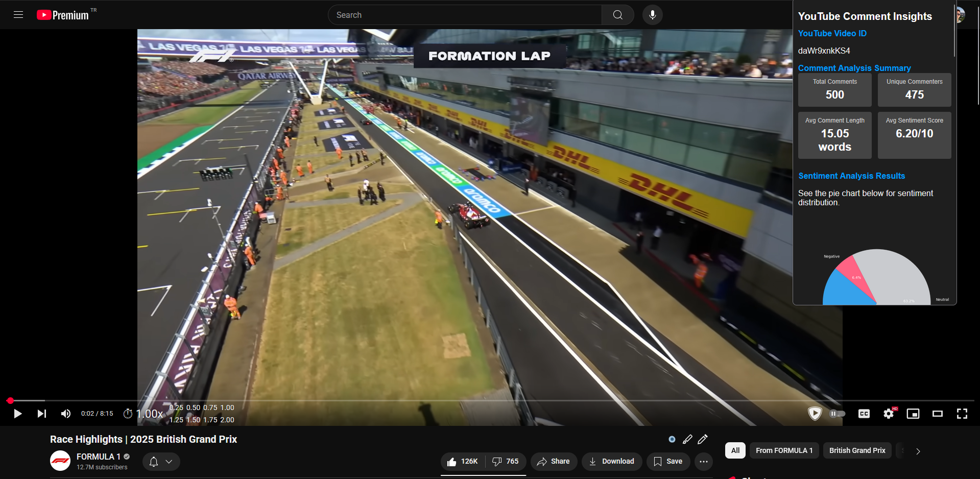Set playback speed to 2.00
This screenshot has height=479, width=980.
tap(227, 420)
